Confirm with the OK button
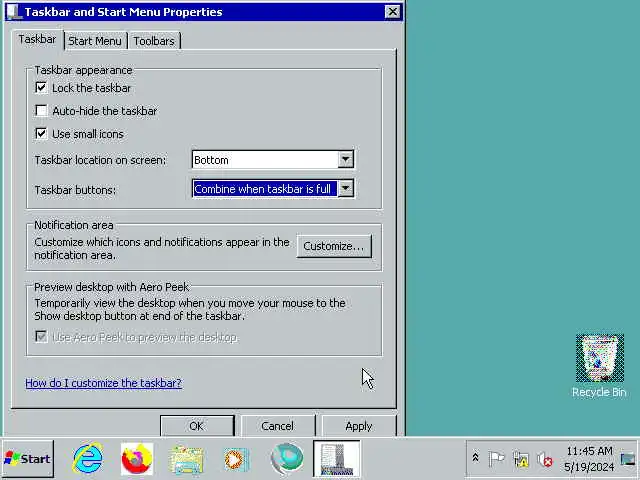 (x=197, y=426)
